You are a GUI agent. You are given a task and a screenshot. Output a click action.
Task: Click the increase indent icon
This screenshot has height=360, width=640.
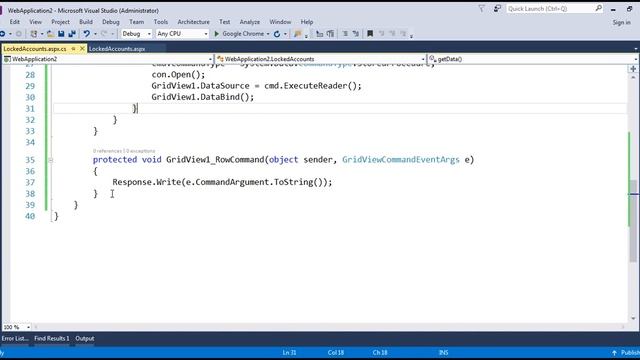pyautogui.click(x=330, y=34)
